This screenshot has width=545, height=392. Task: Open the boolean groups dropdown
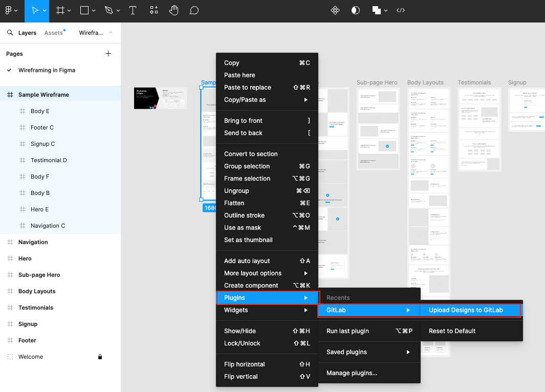385,10
